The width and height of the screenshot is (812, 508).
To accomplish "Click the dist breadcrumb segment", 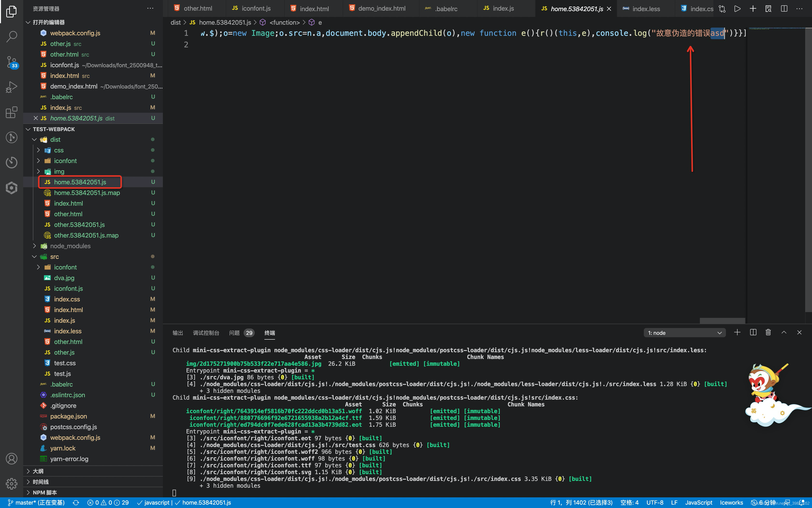I will [175, 22].
